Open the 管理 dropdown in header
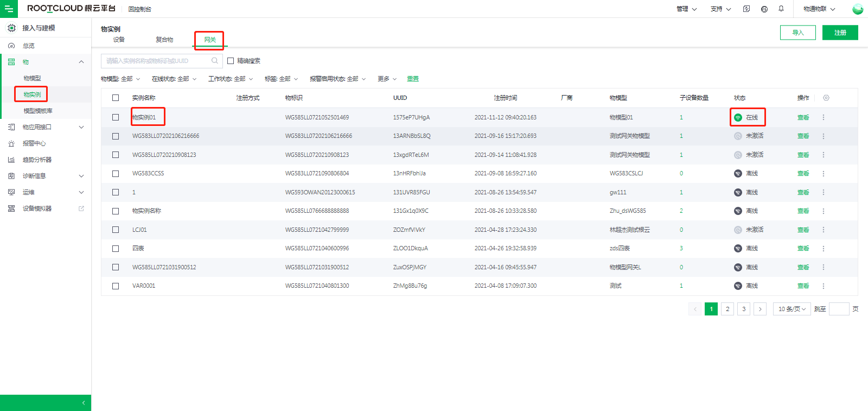 pos(686,9)
